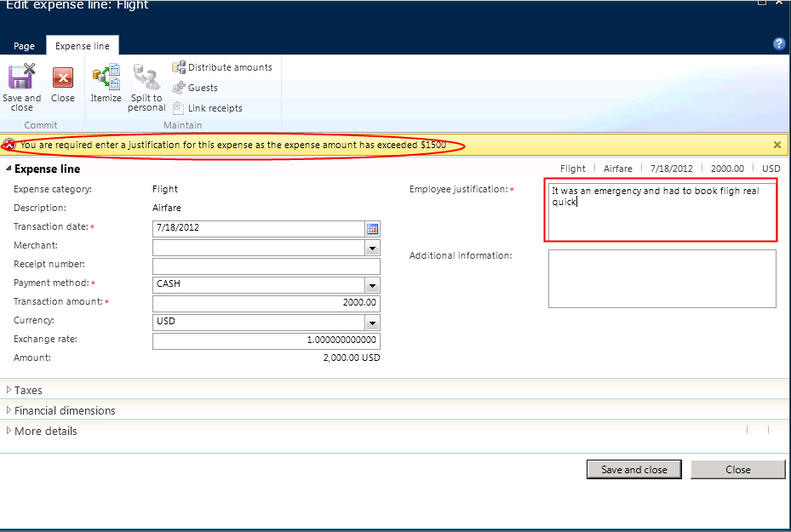Expand the Financial dimensions section
This screenshot has height=532, width=791.
(64, 410)
